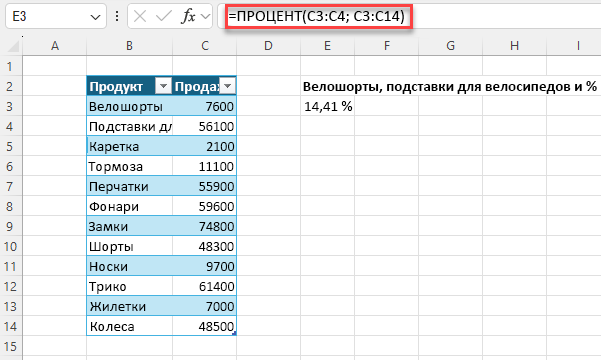Image resolution: width=601 pixels, height=360 pixels.
Task: Click the Select All corner triangle
Action: tap(13, 46)
